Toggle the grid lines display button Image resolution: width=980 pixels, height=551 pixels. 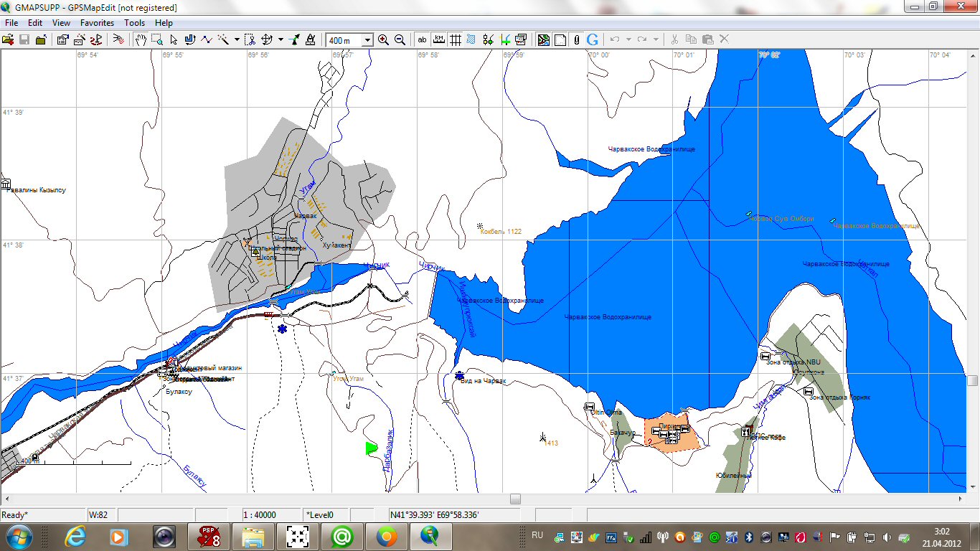point(455,39)
